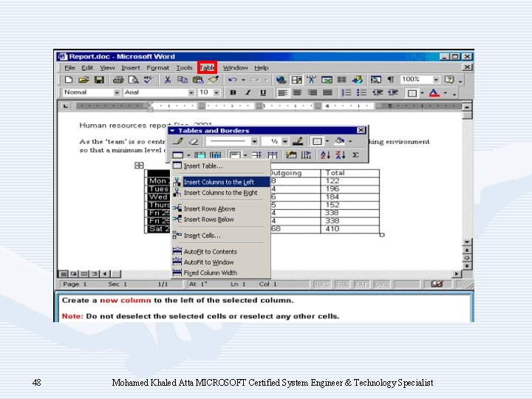This screenshot has width=532, height=399.
Task: Toggle the Tables and Borders toolbar button
Action: [x=296, y=80]
